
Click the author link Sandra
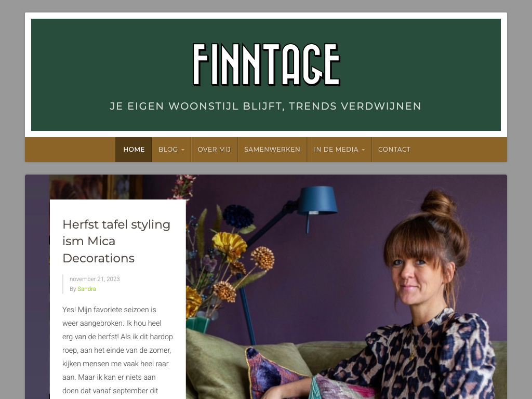point(87,289)
